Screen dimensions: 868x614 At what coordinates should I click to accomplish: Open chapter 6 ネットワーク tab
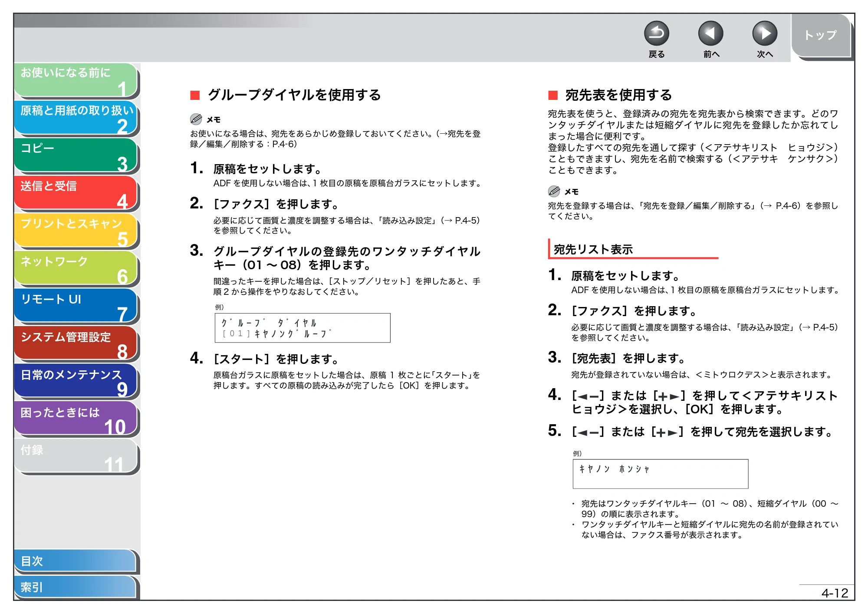[76, 268]
